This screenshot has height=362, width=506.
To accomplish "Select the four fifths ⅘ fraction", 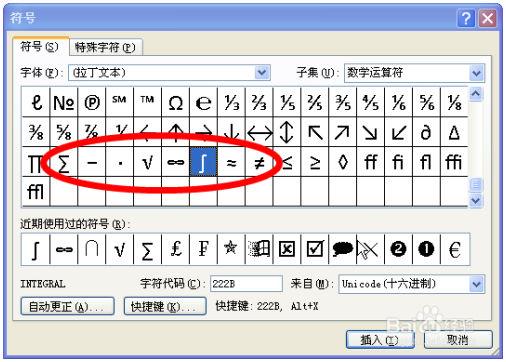I will [371, 102].
